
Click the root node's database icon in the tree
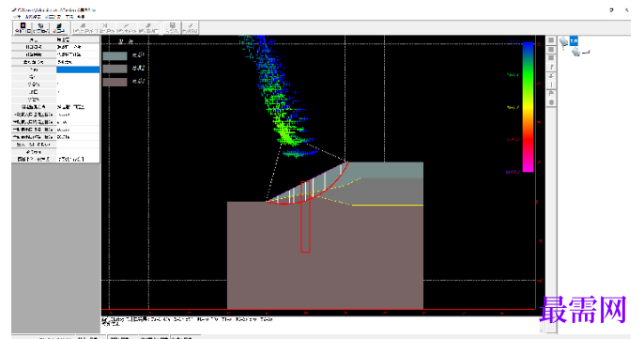point(564,41)
